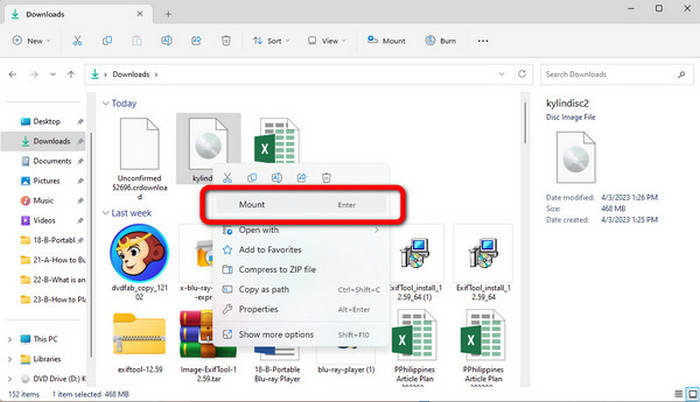
Task: Expand the address bar history dropdown
Action: tap(501, 74)
